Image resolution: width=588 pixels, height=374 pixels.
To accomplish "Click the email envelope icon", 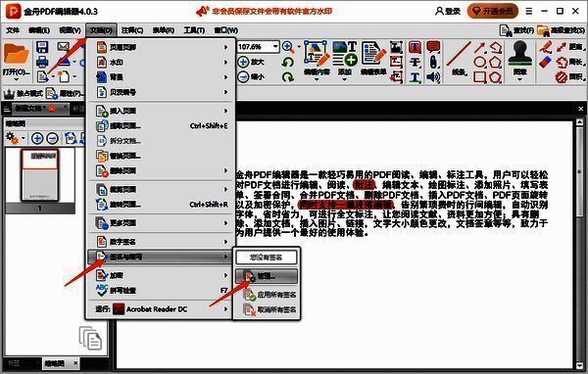I will tap(64, 47).
